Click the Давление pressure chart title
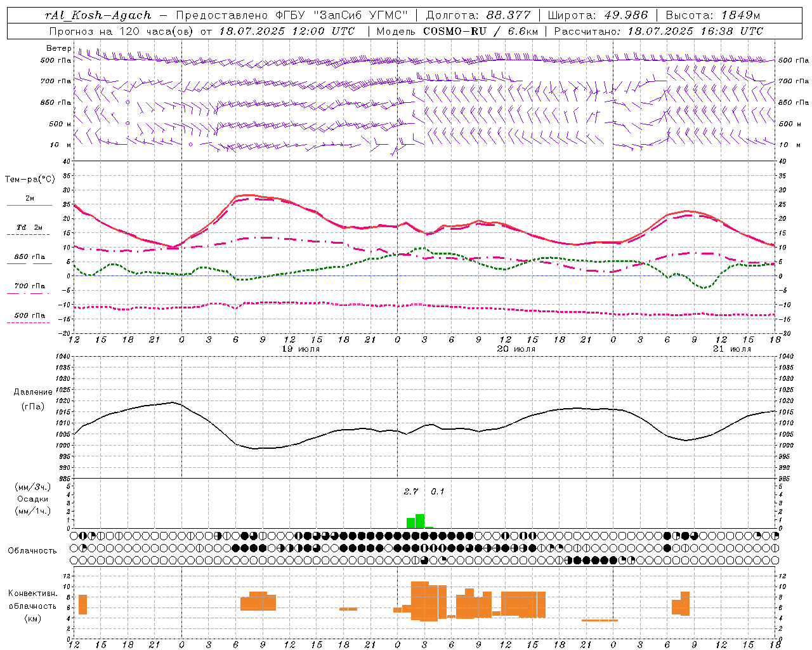The image size is (812, 650). pos(33,392)
